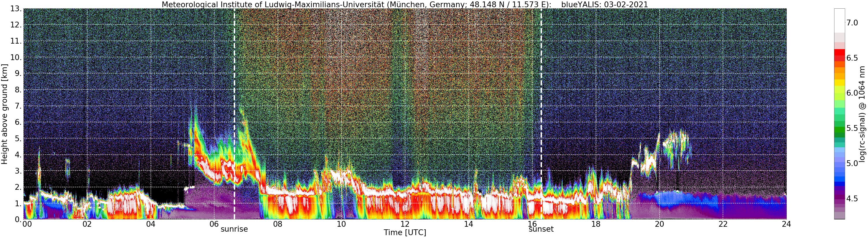868x238 pixels.
Task: Select the 'sunrise' label below axis
Action: [x=234, y=229]
